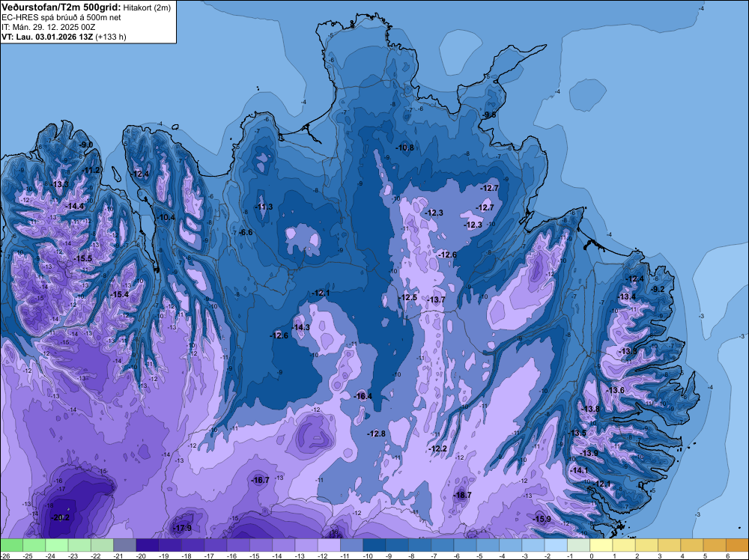Viewport: 749px width, 560px height.
Task: Pick the -8 blue legend swatch
Action: [420, 545]
